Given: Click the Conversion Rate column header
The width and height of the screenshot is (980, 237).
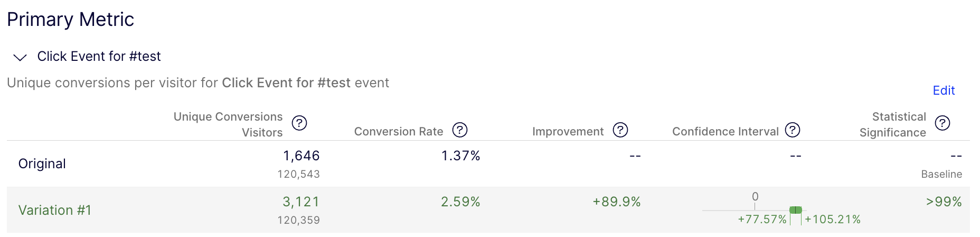Looking at the screenshot, I should [399, 131].
